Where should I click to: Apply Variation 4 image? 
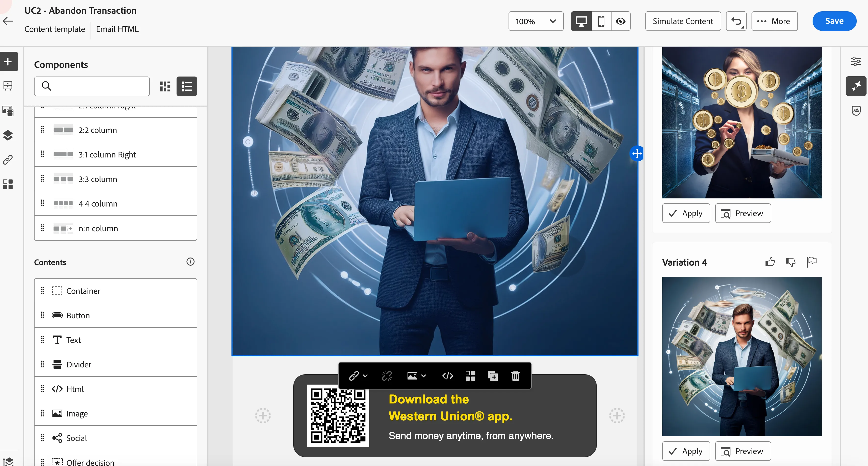(686, 451)
